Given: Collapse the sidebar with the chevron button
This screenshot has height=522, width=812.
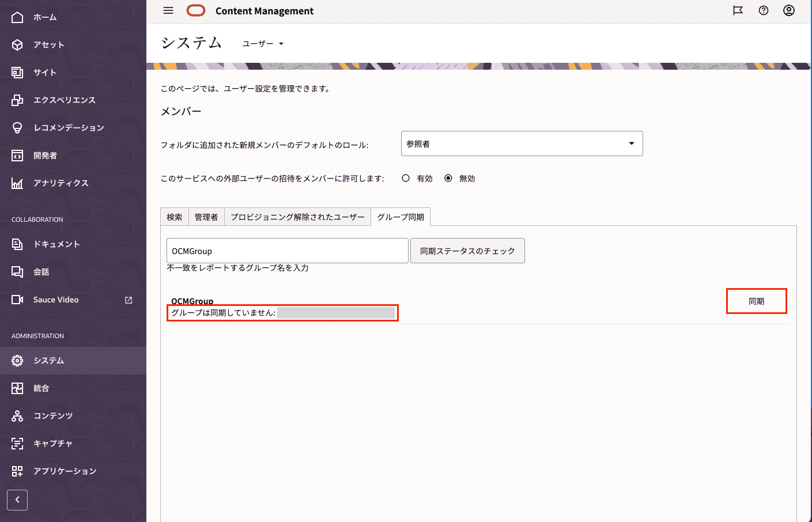Looking at the screenshot, I should pyautogui.click(x=17, y=500).
